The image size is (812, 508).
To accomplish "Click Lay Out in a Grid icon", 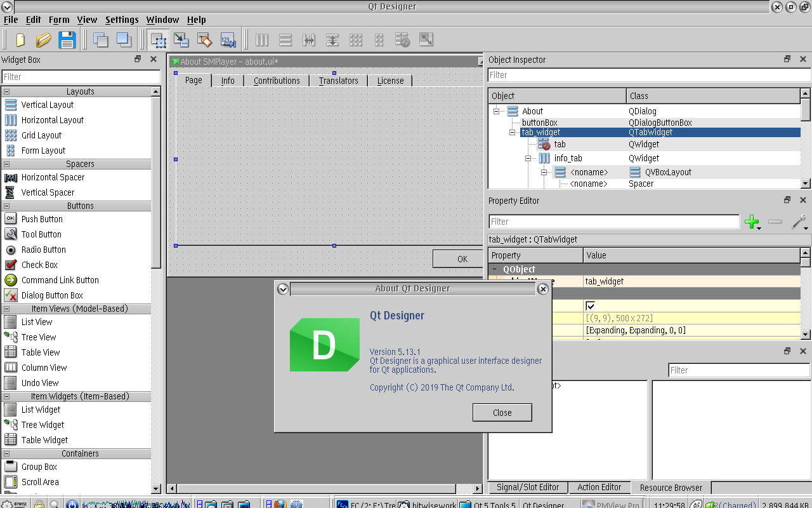I will click(356, 40).
